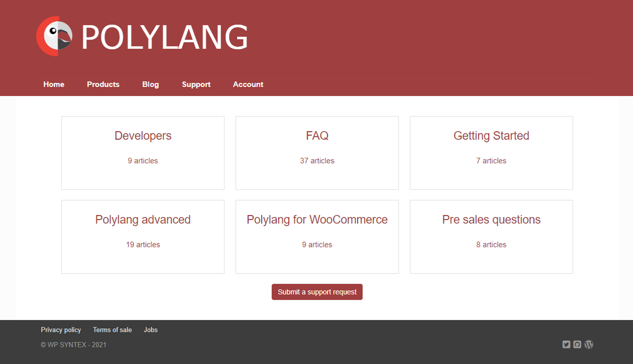Click "7 articles" under Getting Started
This screenshot has height=364, width=633.
pyautogui.click(x=492, y=161)
